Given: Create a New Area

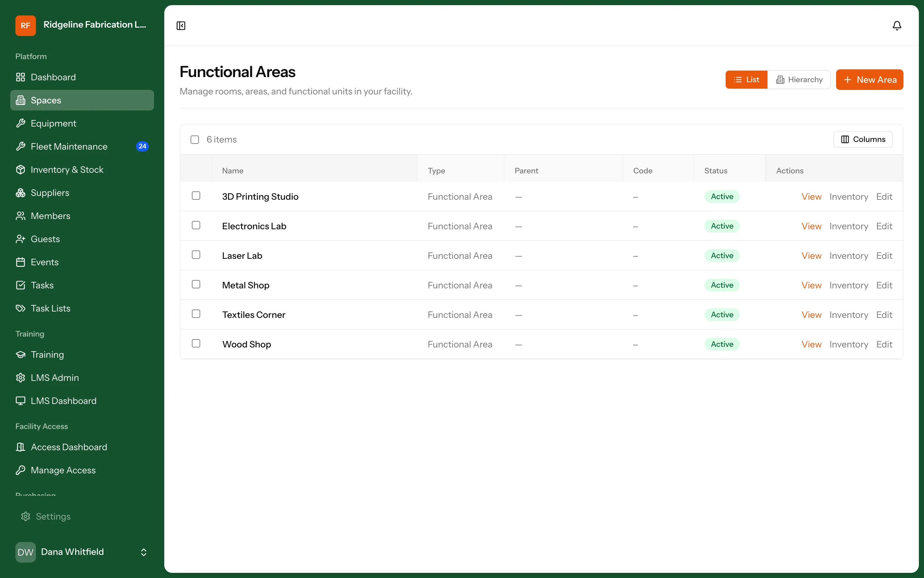Looking at the screenshot, I should click(x=869, y=80).
